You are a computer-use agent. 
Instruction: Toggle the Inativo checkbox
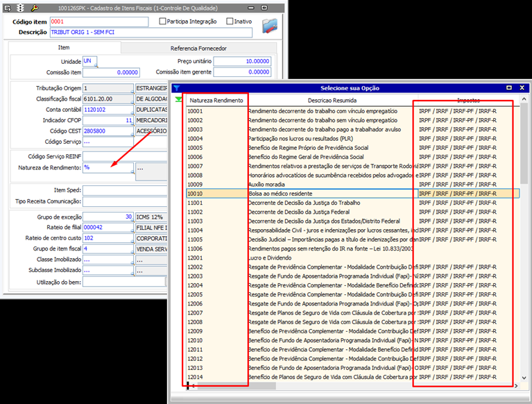coord(230,22)
